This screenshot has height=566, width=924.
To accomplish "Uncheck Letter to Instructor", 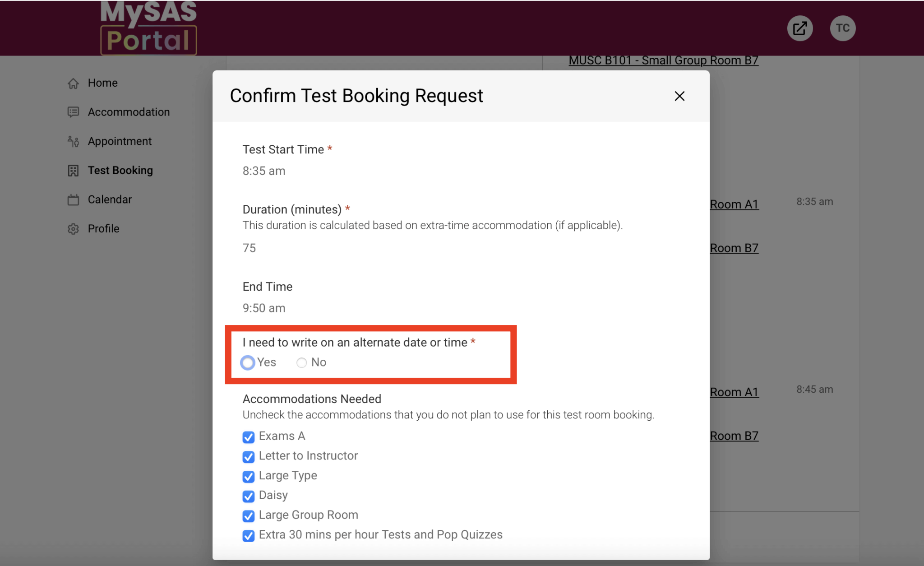I will (x=249, y=457).
